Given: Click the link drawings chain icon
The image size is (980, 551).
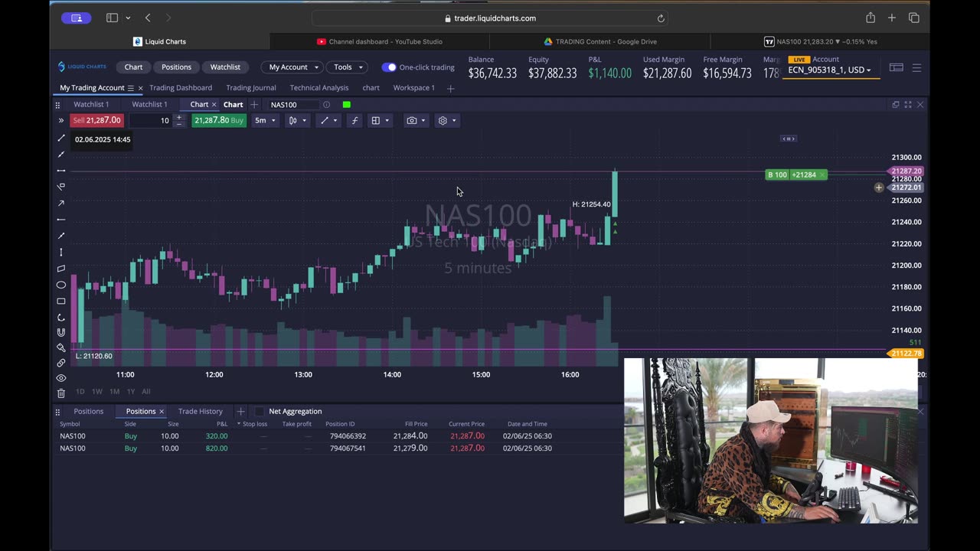Looking at the screenshot, I should point(61,363).
